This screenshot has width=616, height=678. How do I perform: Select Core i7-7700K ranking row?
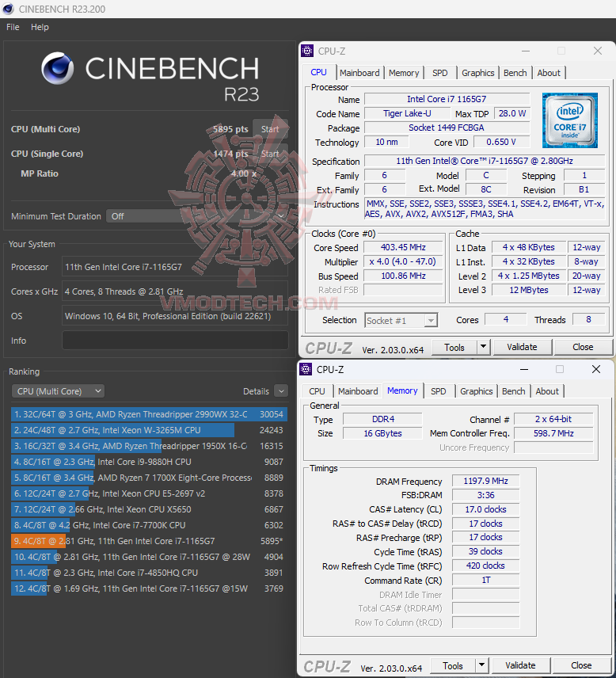coord(149,525)
